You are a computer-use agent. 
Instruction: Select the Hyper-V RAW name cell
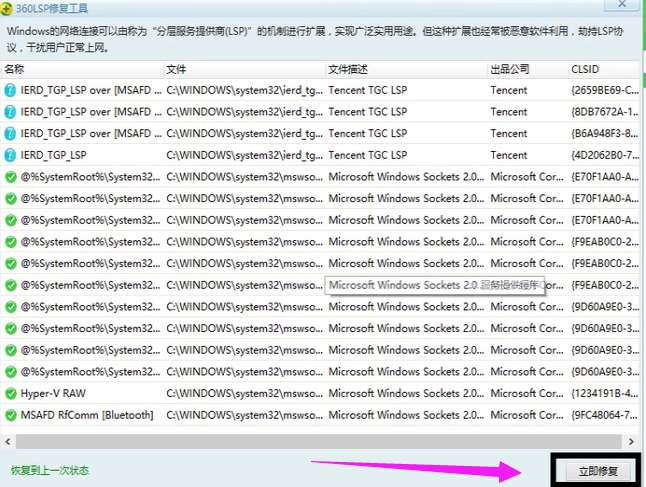53,393
